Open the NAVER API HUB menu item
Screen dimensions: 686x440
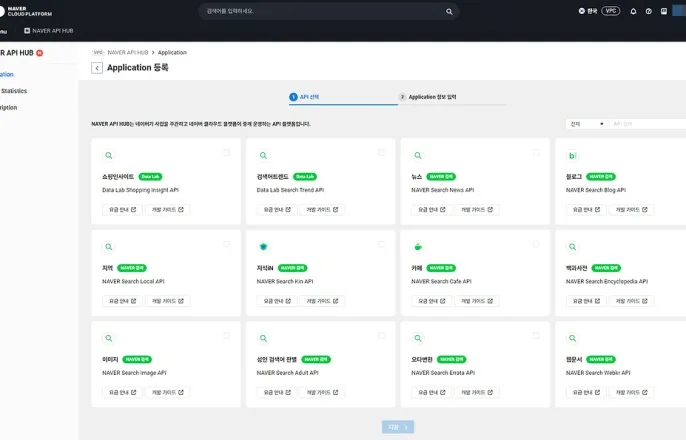[49, 31]
